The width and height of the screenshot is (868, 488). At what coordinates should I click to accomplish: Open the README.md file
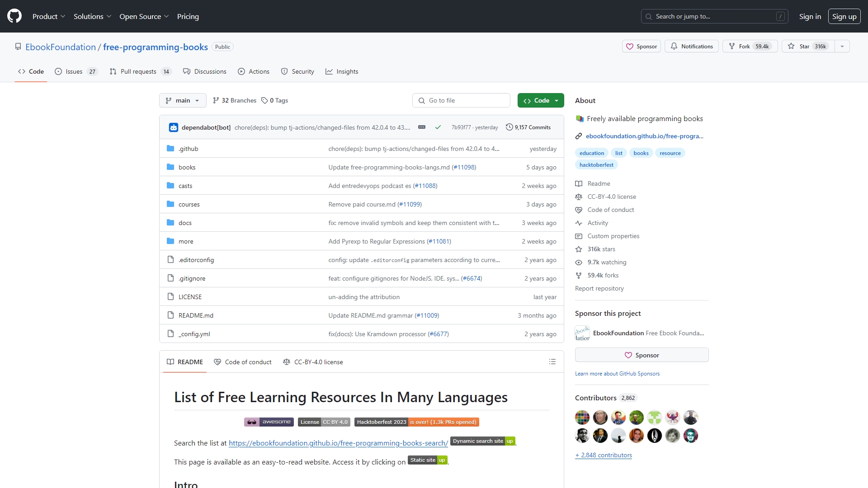point(196,315)
